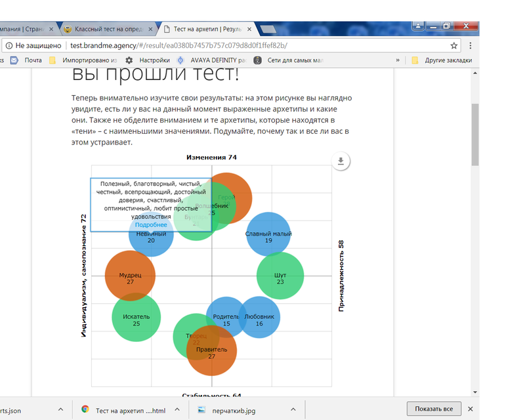The width and height of the screenshot is (525, 420).
Task: Open Импортировано из bookmark folder
Action: click(x=84, y=60)
